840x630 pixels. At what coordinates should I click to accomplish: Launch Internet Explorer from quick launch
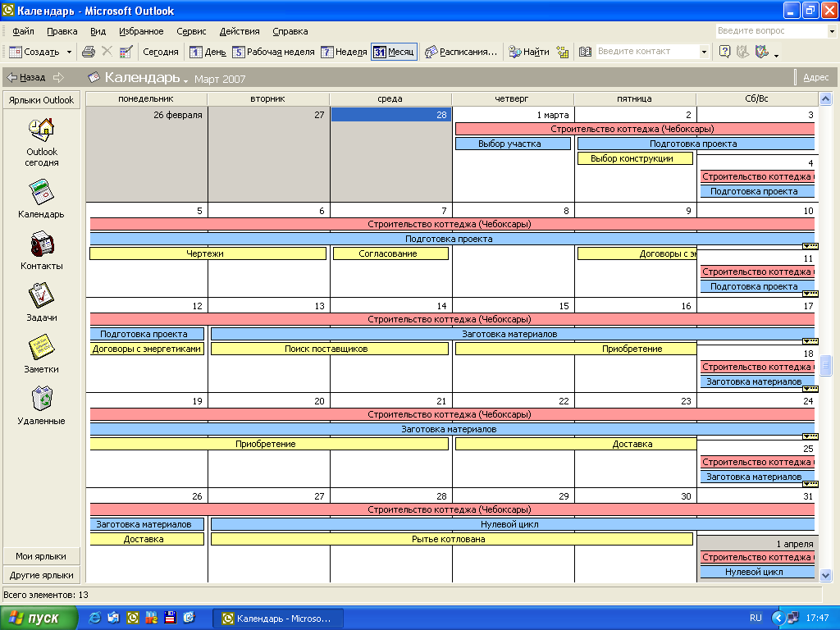point(94,618)
